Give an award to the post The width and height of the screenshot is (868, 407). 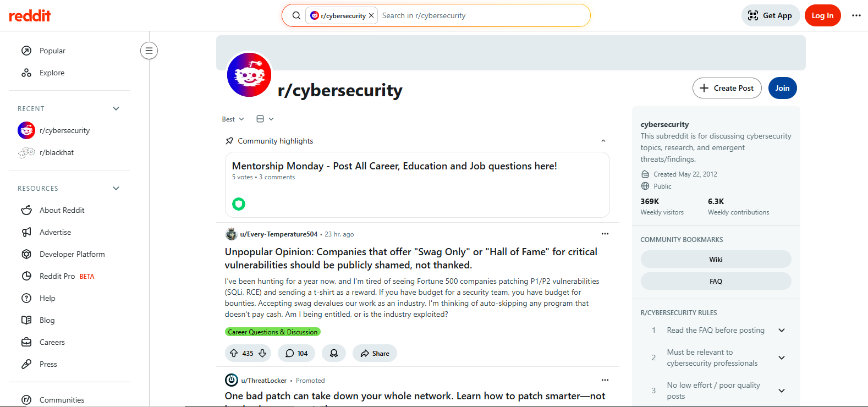click(334, 353)
